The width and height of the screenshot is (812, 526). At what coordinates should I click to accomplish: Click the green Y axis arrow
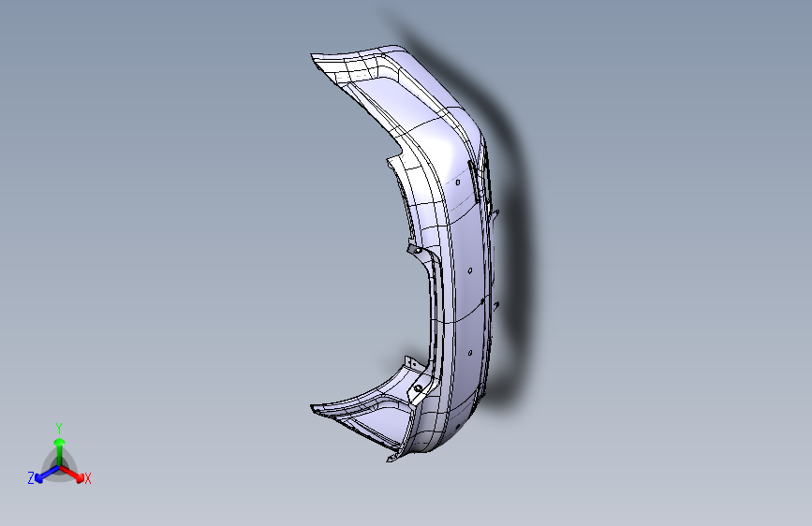(x=60, y=451)
